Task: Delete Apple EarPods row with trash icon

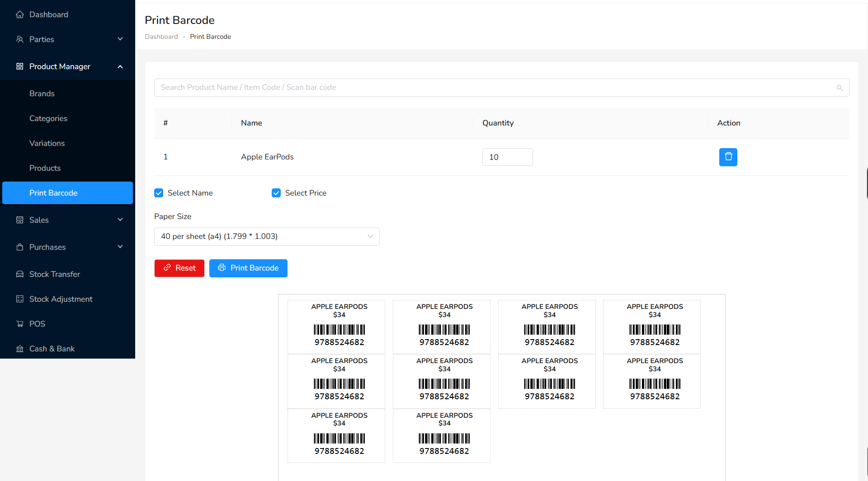Action: click(728, 157)
